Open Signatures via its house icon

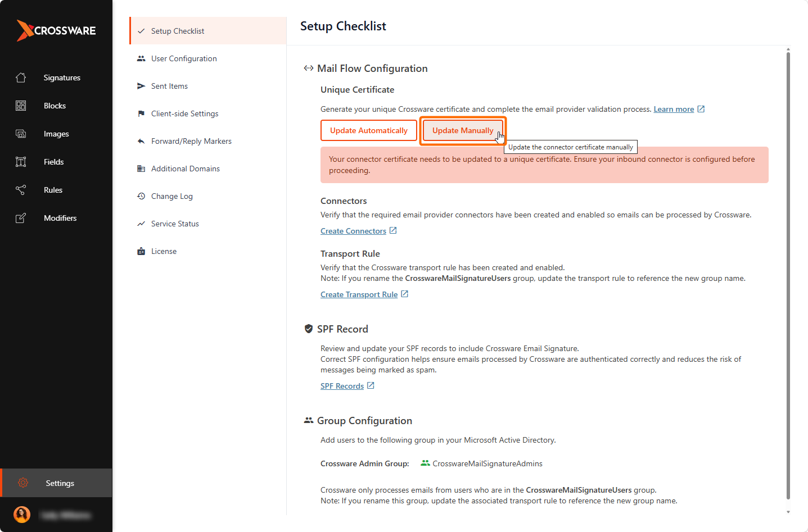pyautogui.click(x=21, y=78)
